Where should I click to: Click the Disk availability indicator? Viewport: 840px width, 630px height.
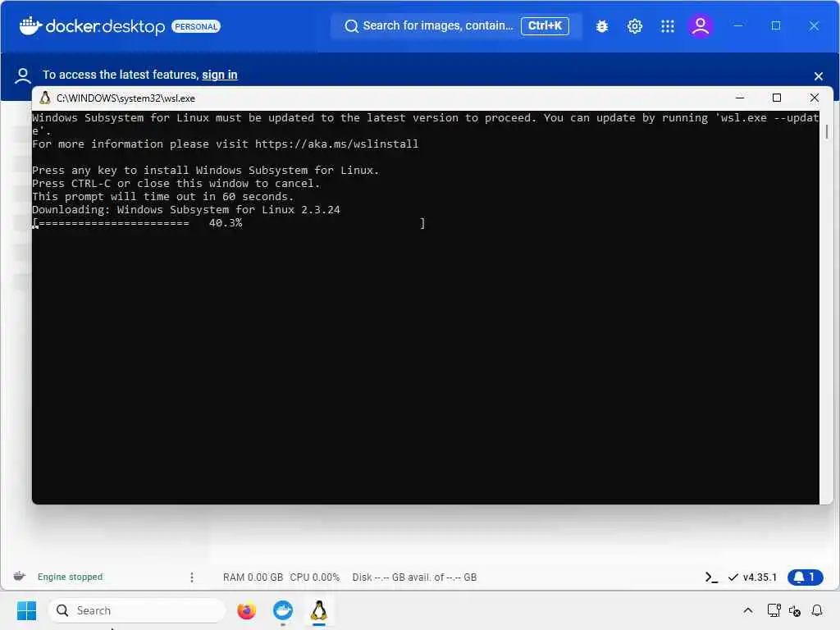[x=414, y=577]
